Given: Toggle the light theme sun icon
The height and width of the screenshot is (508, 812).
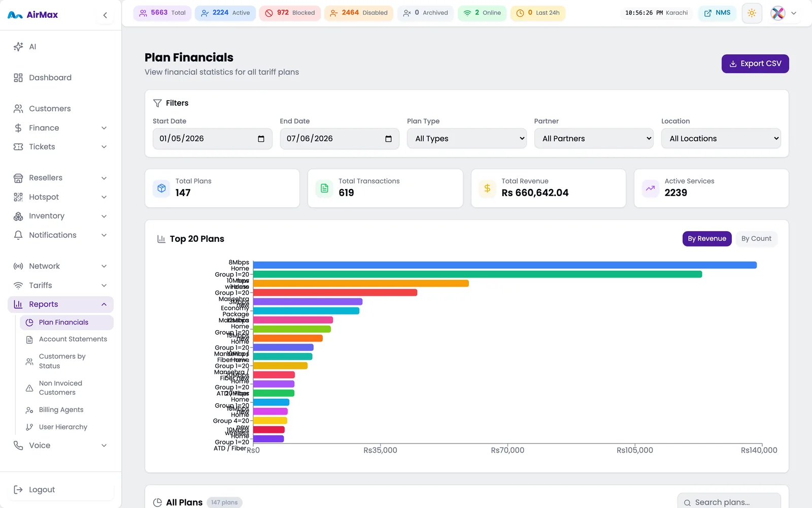Looking at the screenshot, I should [x=752, y=13].
